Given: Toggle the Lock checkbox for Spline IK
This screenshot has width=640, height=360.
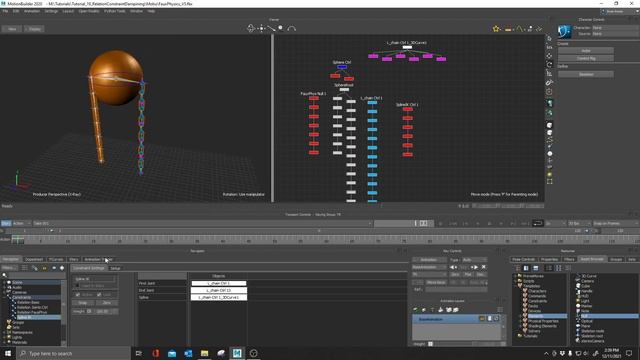Looking at the screenshot, I should coord(99,294).
